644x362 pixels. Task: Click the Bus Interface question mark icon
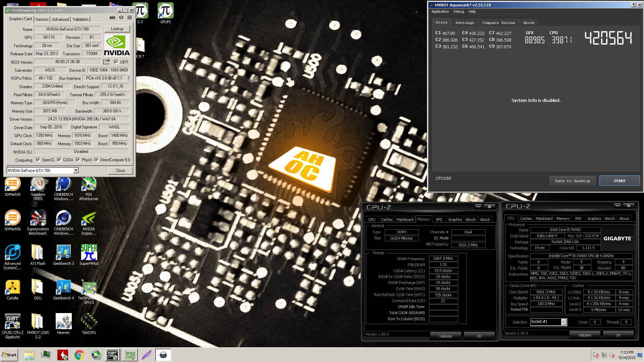point(128,78)
